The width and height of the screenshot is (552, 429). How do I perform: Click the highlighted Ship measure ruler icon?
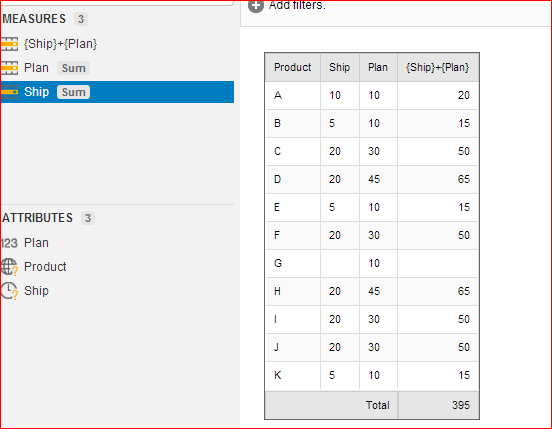click(9, 92)
